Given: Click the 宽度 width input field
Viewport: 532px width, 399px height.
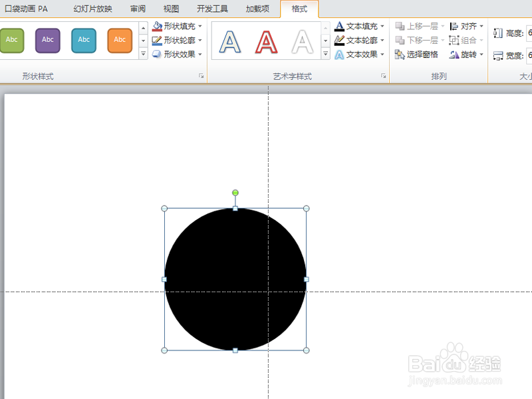Looking at the screenshot, I should click(529, 56).
